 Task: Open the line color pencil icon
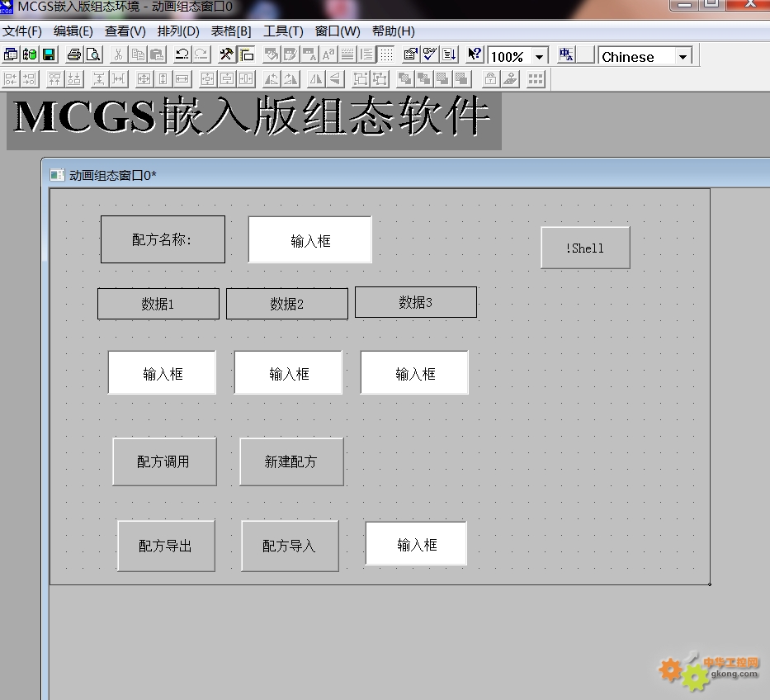pos(291,54)
